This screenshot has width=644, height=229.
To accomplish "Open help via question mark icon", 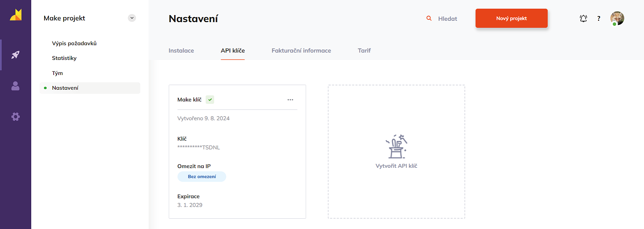I will tap(599, 18).
